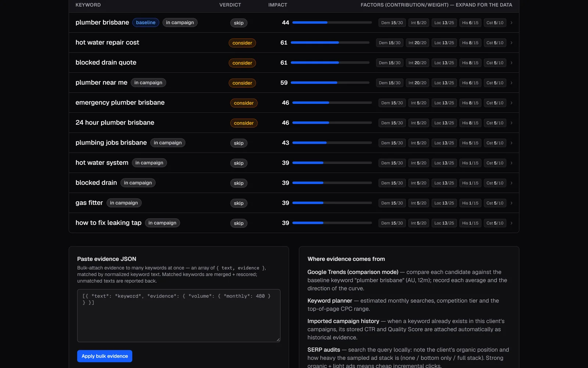Click the IMPACT column header
Viewport: 588px width, 368px height.
coord(278,5)
